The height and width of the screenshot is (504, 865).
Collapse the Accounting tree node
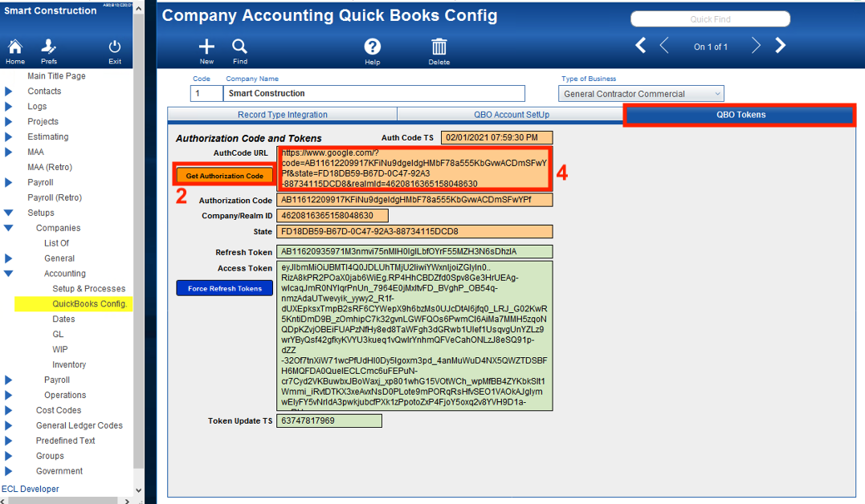[8, 274]
